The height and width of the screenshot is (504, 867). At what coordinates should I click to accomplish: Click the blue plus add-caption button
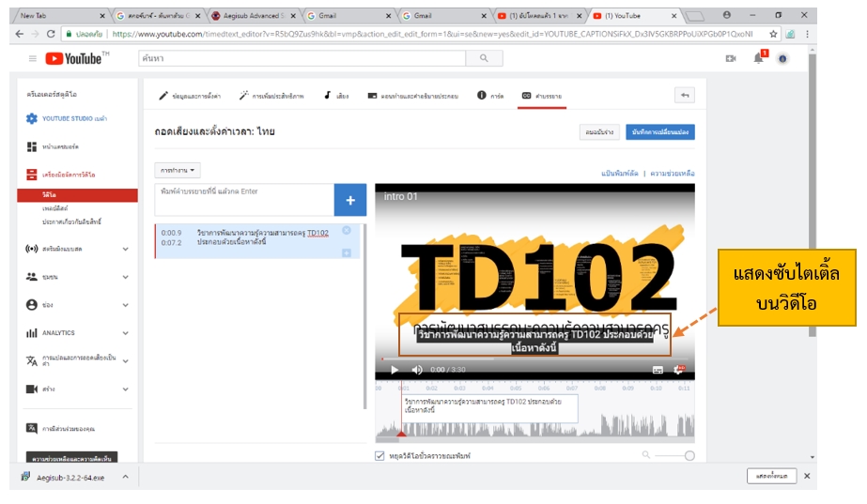tap(349, 200)
